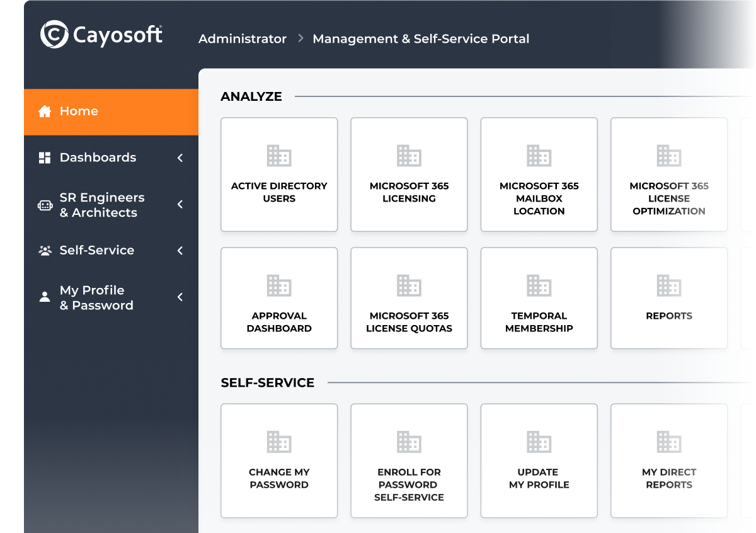
Task: Expand the My Profile & Password chevron
Action: pyautogui.click(x=180, y=297)
